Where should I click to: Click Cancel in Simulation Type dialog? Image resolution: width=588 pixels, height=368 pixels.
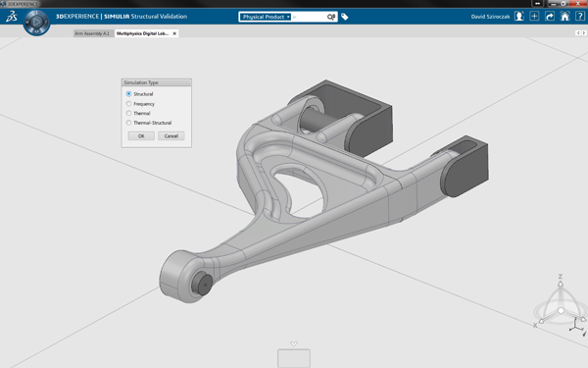(171, 136)
